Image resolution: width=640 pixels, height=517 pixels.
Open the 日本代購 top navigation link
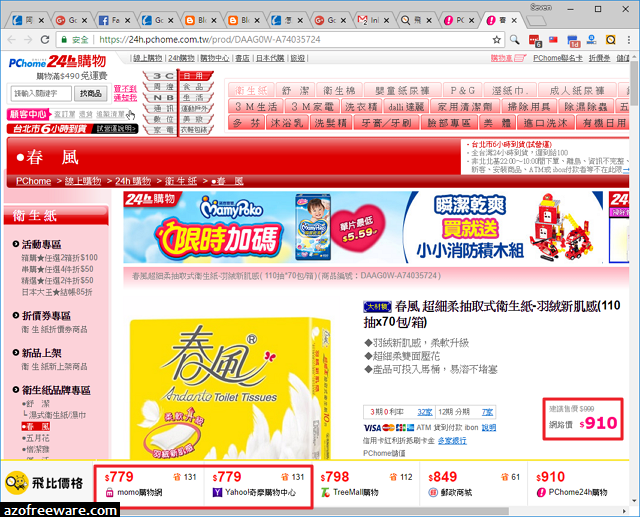270,58
